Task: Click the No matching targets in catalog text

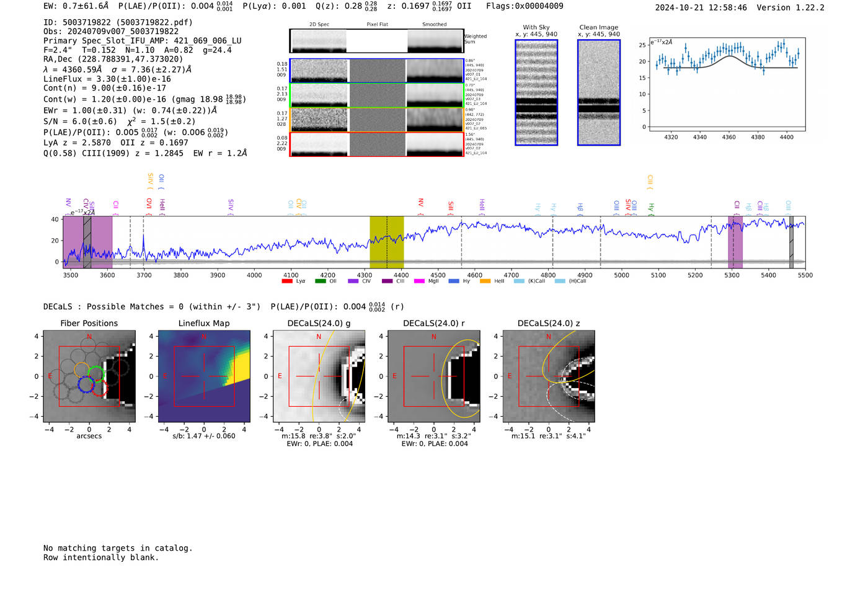Action: pos(118,548)
